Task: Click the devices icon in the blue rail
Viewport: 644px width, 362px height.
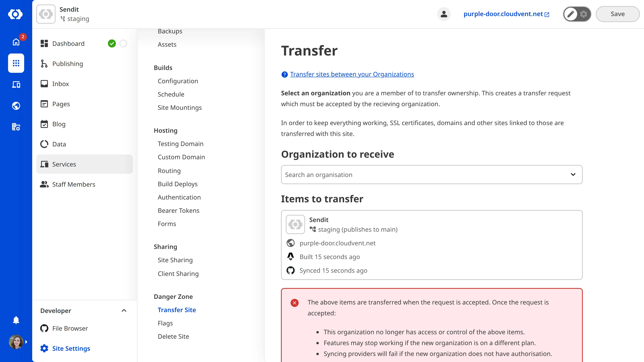Action: (16, 84)
